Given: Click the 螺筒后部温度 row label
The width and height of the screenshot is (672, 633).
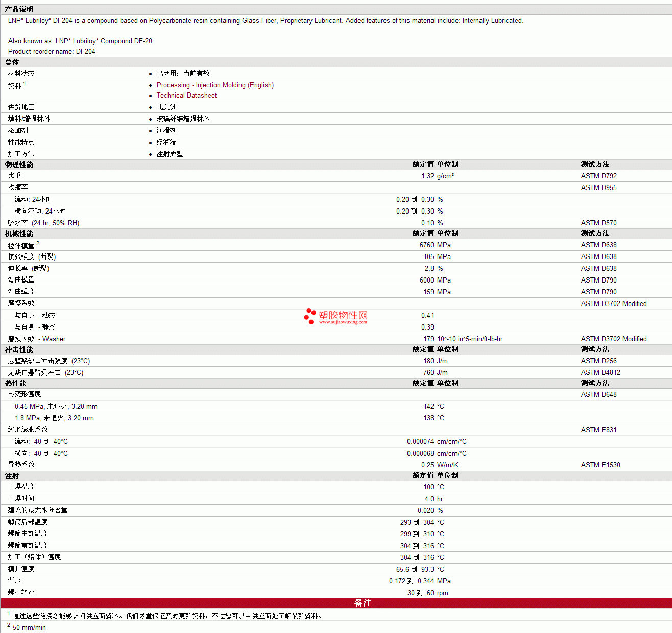Looking at the screenshot, I should (x=28, y=522).
